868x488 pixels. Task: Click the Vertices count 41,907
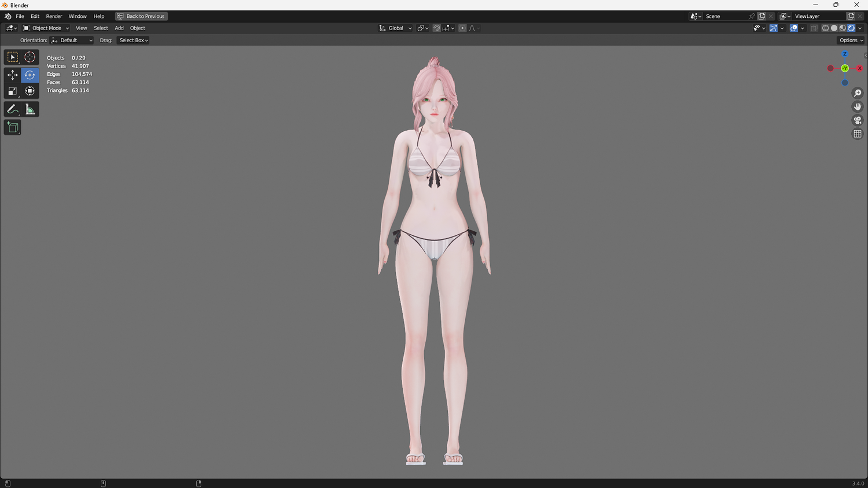(x=80, y=66)
